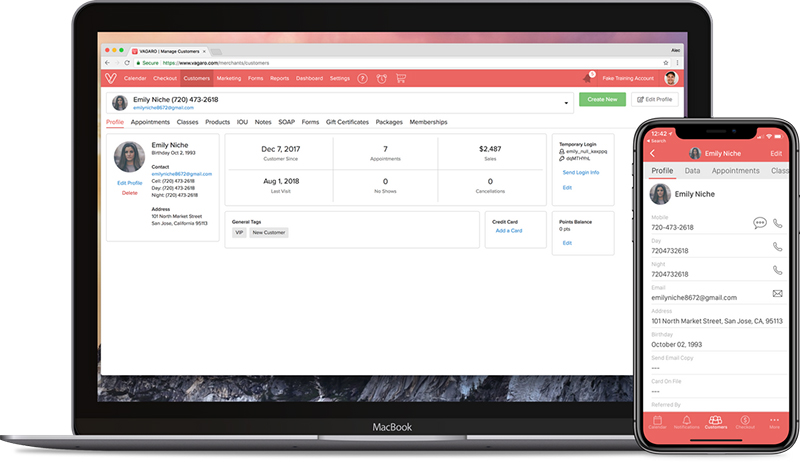Open the browser three-dot menu

[x=678, y=63]
